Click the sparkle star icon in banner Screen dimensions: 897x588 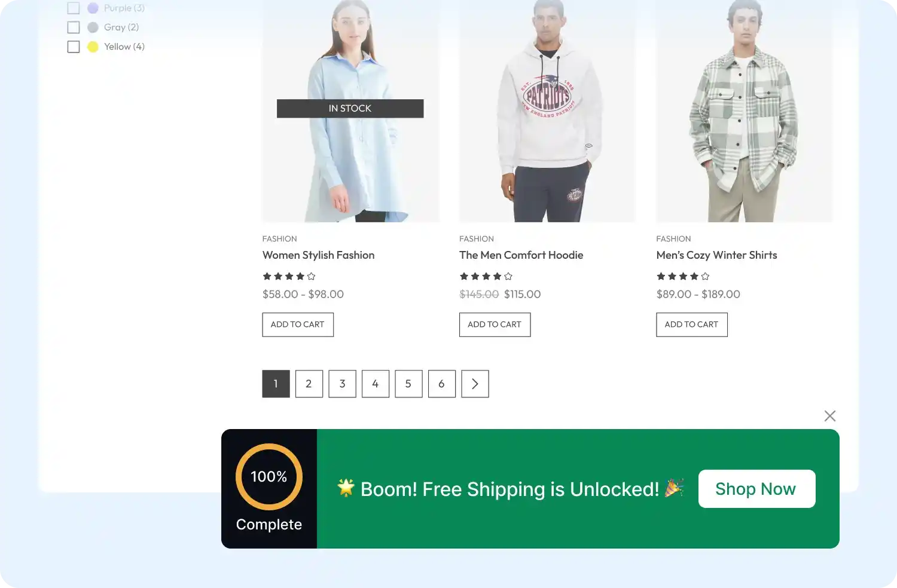(x=346, y=488)
